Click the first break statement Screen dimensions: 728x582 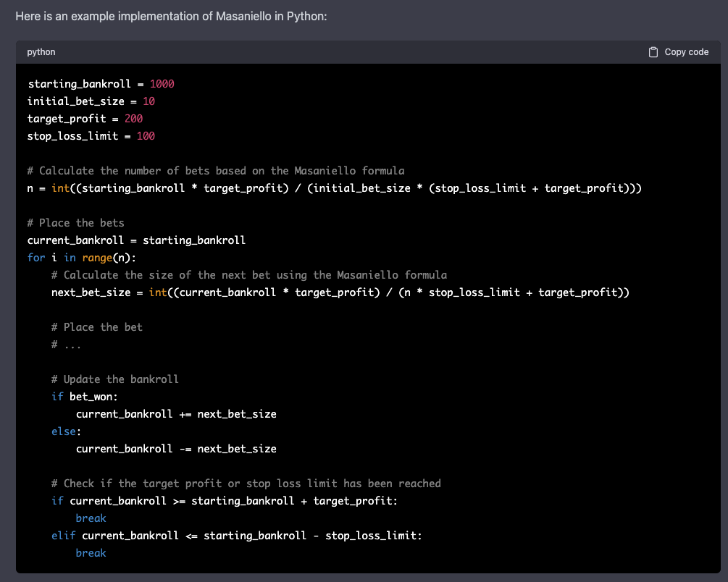[91, 518]
